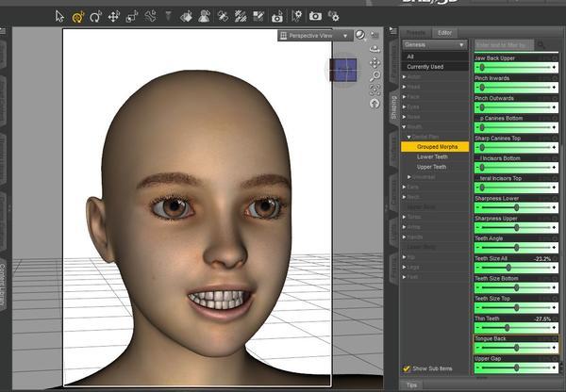The height and width of the screenshot is (392, 566).
Task: Click the Render camera icon
Action: pos(315,16)
